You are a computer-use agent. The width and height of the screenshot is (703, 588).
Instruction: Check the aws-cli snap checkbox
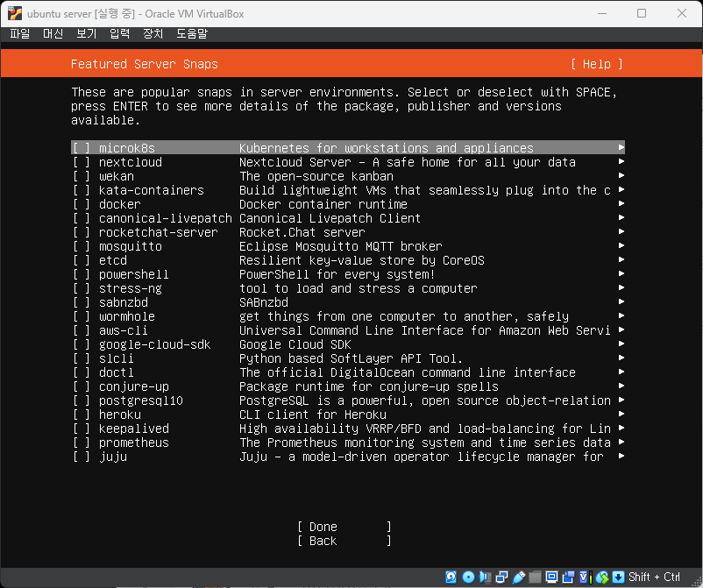82,330
